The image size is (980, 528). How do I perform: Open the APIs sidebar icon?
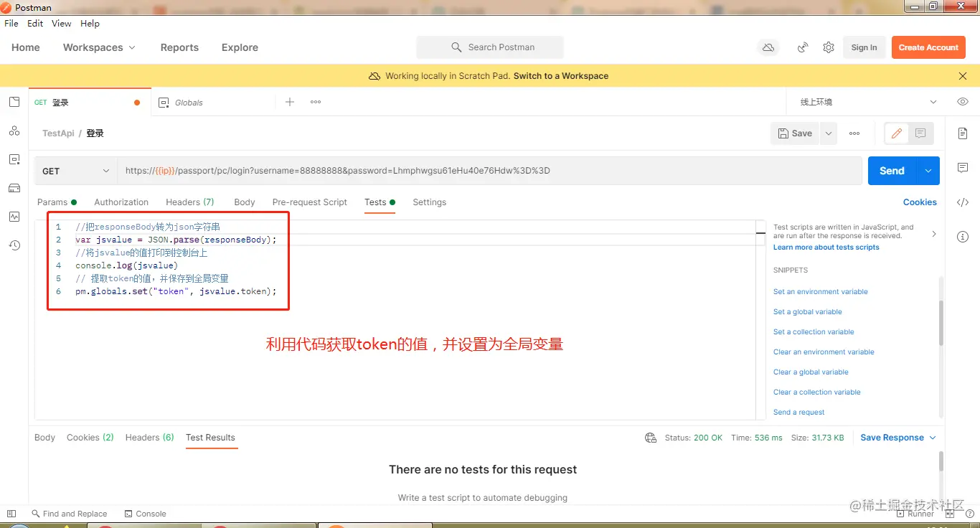click(x=14, y=131)
